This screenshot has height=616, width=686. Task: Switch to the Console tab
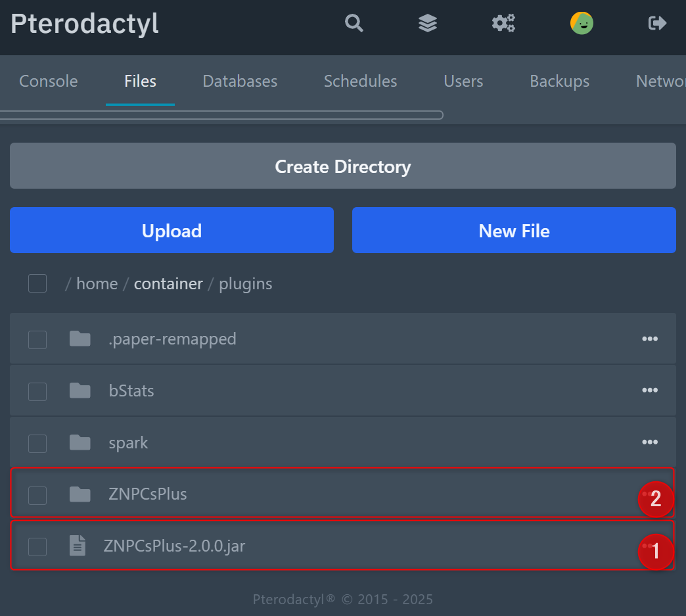[48, 81]
